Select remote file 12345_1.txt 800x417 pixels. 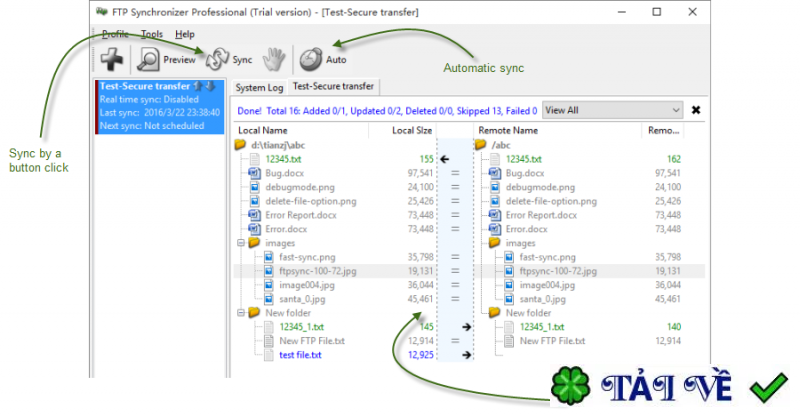click(x=542, y=327)
